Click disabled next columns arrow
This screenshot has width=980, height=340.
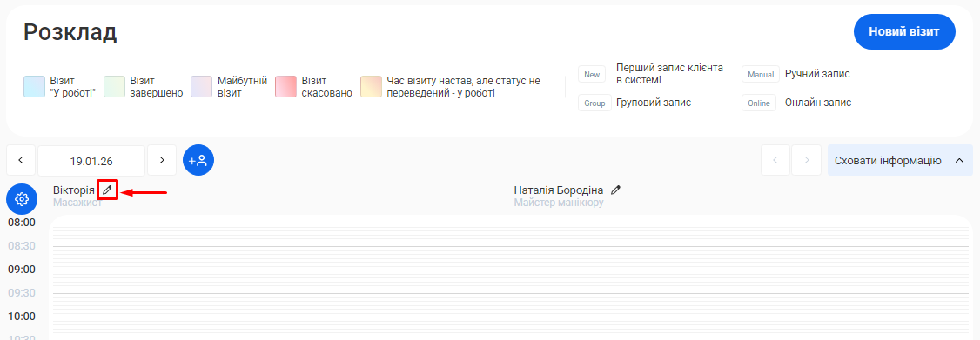pyautogui.click(x=806, y=161)
